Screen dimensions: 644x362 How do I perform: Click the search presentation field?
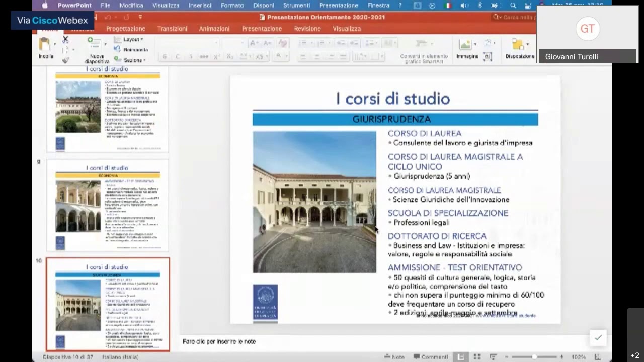(515, 17)
